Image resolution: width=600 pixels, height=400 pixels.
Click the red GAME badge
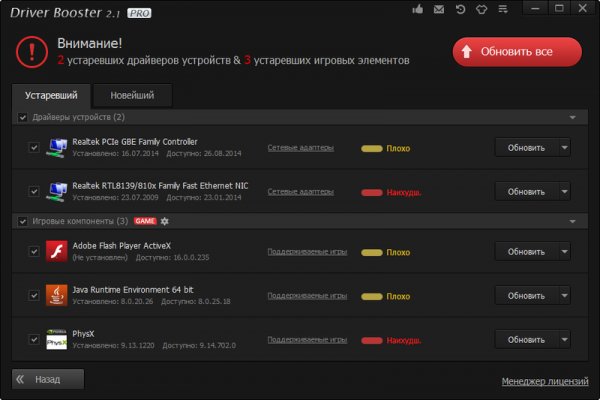coord(145,221)
